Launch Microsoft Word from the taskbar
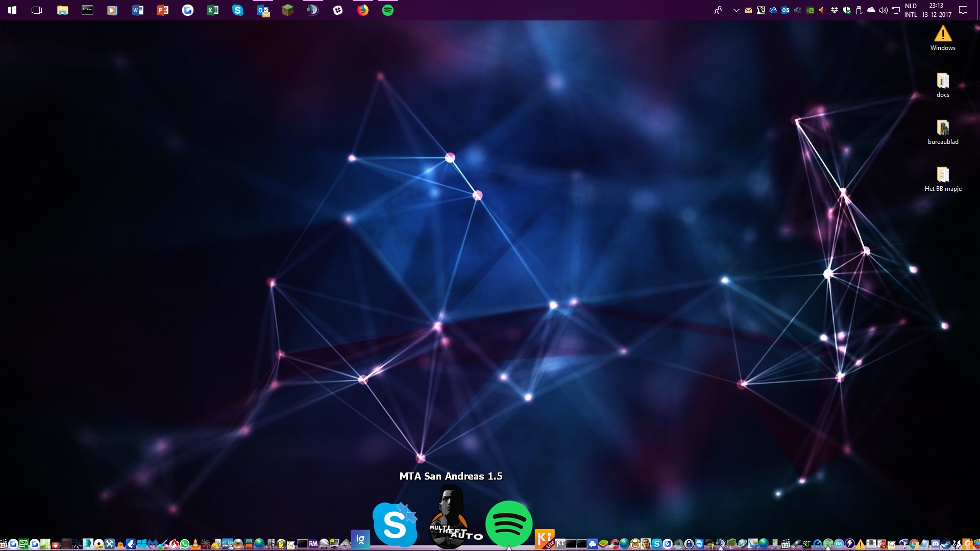 pos(137,10)
